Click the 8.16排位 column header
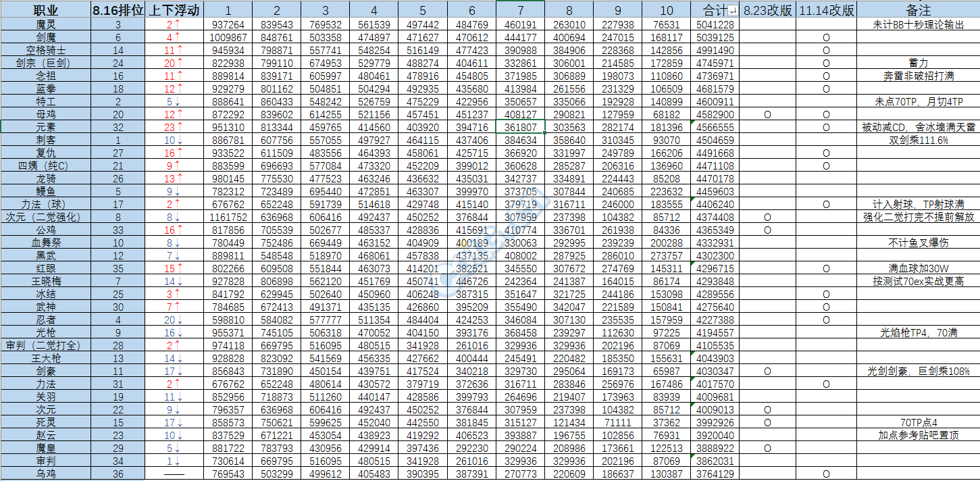This screenshot has width=980, height=481. click(x=118, y=11)
